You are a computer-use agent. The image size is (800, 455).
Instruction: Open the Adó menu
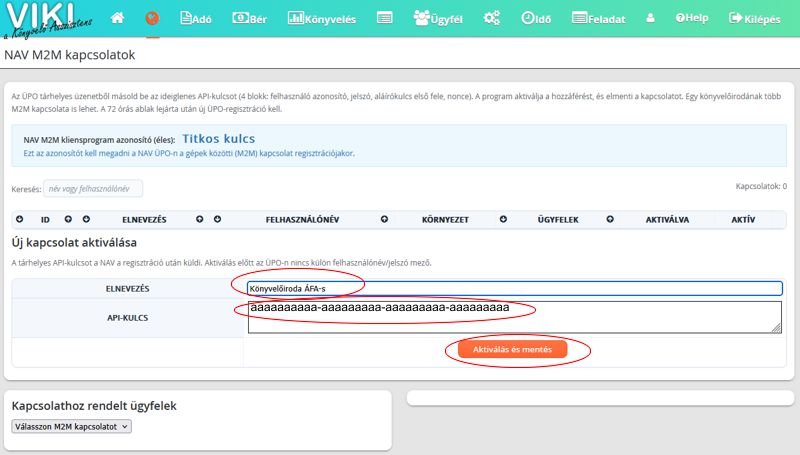[196, 18]
